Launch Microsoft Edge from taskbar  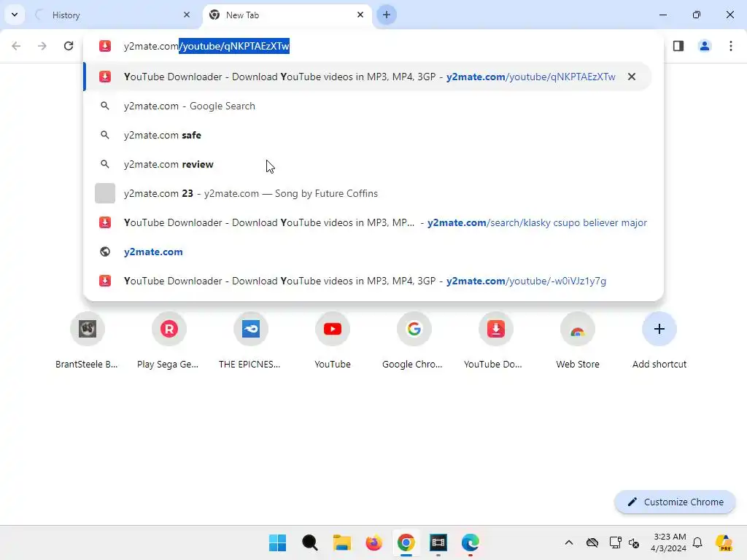coord(471,542)
